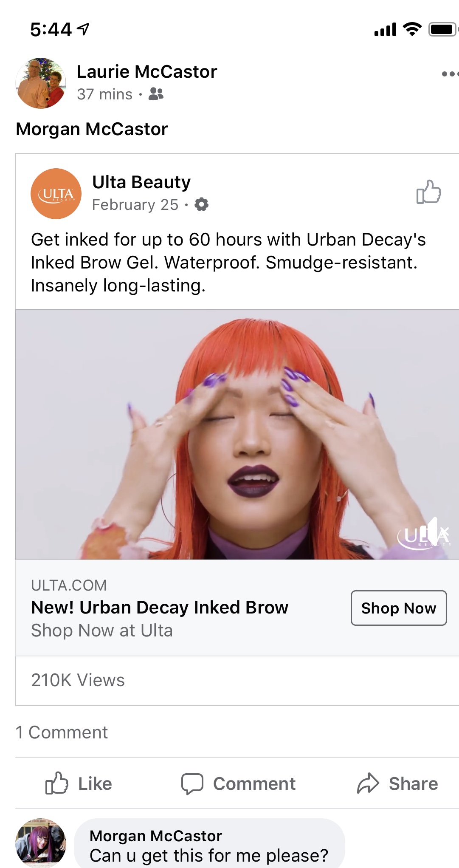Open the tagged Morgan McCastor link in the post text
Screen dimensions: 459x868
coord(92,129)
